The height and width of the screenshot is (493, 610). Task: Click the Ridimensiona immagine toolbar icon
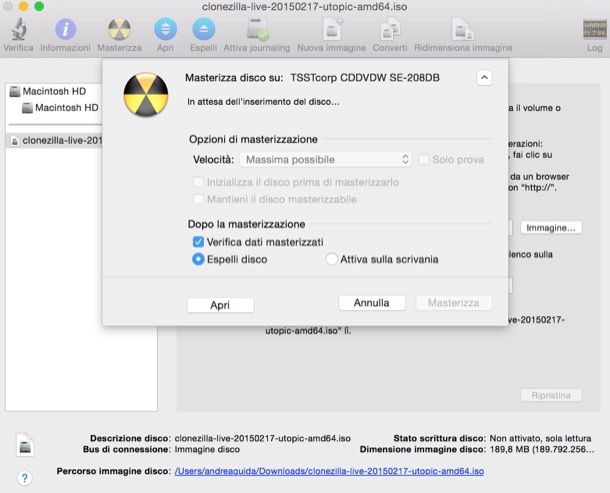tap(462, 30)
